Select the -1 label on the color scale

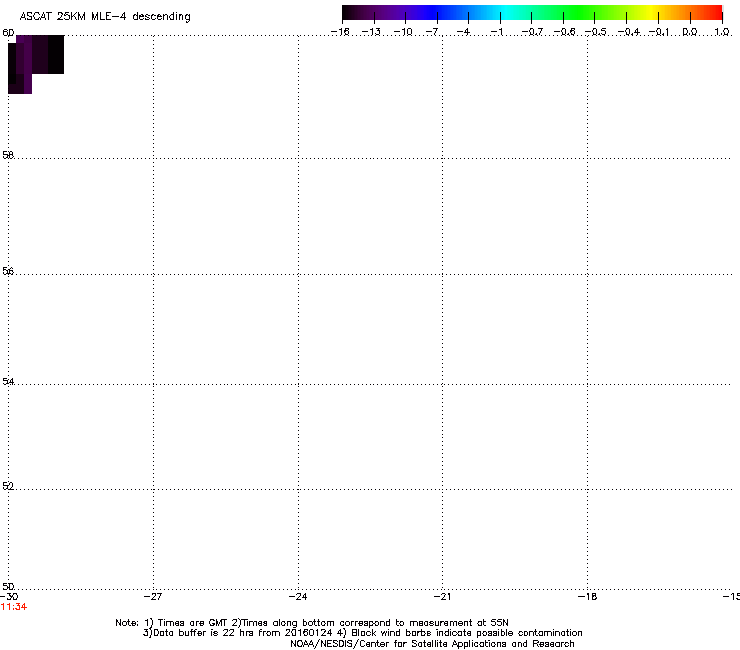(x=496, y=32)
